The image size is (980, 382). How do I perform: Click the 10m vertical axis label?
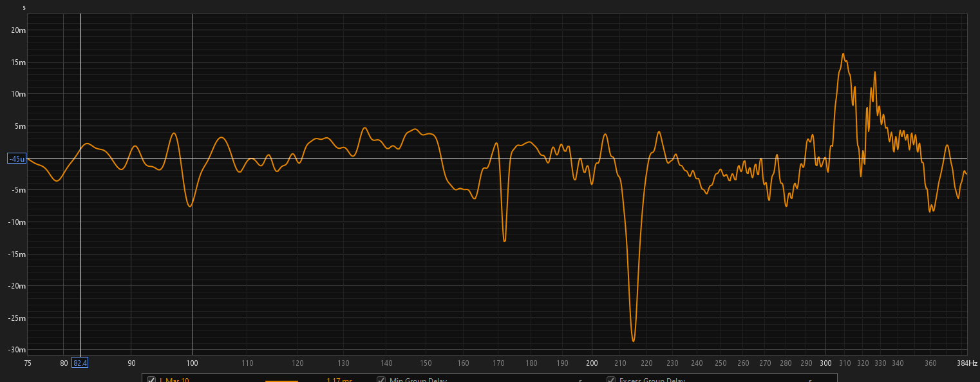pos(19,94)
